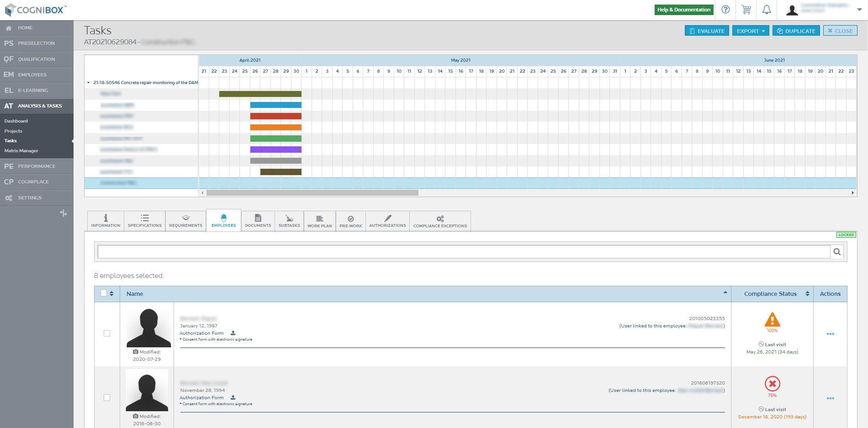Screen dimensions: 868x428
Task: Open Settings in the sidebar
Action: coord(37,198)
